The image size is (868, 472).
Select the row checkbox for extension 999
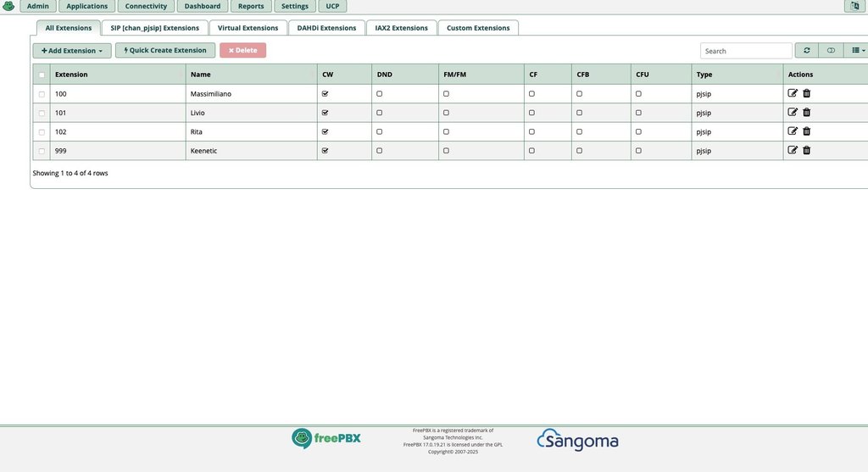point(42,151)
